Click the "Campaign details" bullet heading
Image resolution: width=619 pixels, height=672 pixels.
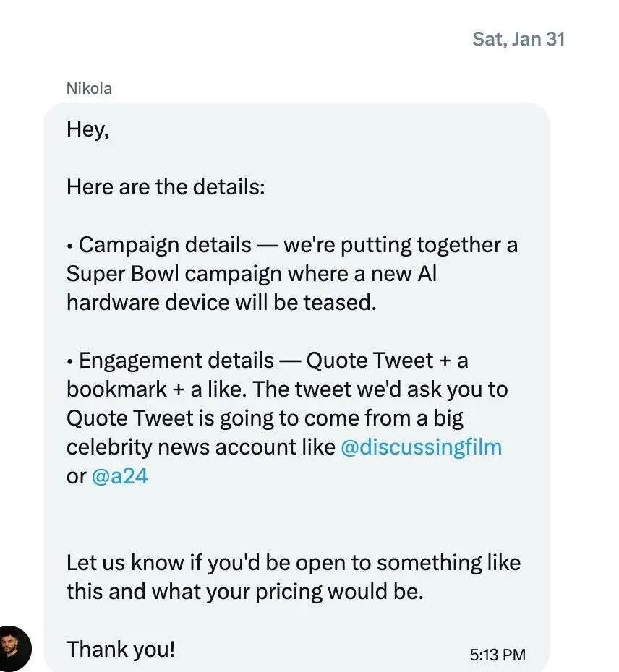tap(165, 246)
